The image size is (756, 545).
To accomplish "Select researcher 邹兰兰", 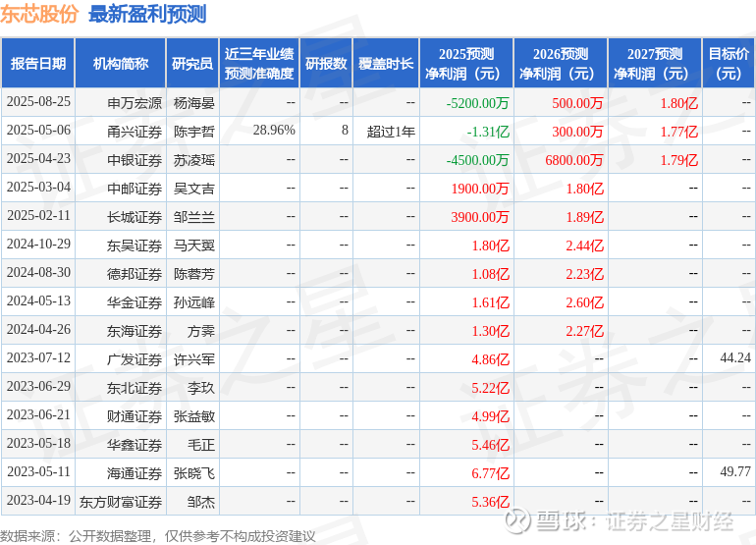I will [193, 217].
